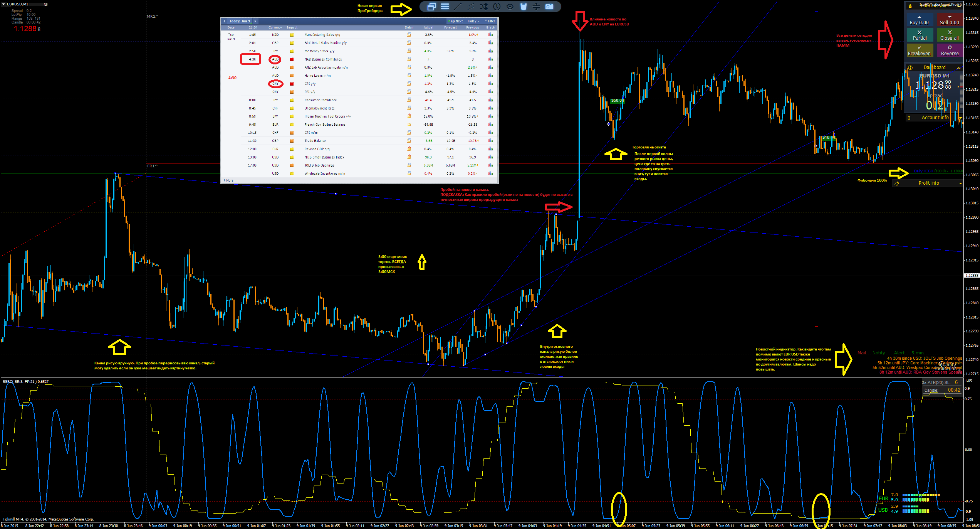Take a chart screenshot with camera icon
Screen dimensions: 980x529
[549, 7]
